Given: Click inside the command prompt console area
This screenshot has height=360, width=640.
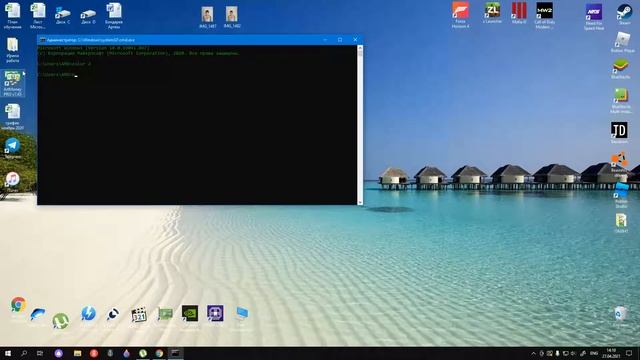Looking at the screenshot, I should click(x=197, y=125).
